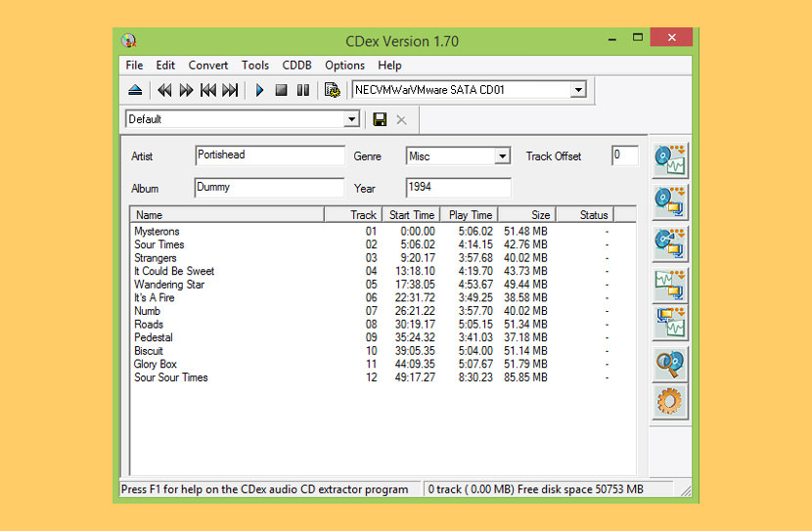Screen dimensions: 812x531
Task: Pause playback with the Pause icon
Action: pos(303,90)
